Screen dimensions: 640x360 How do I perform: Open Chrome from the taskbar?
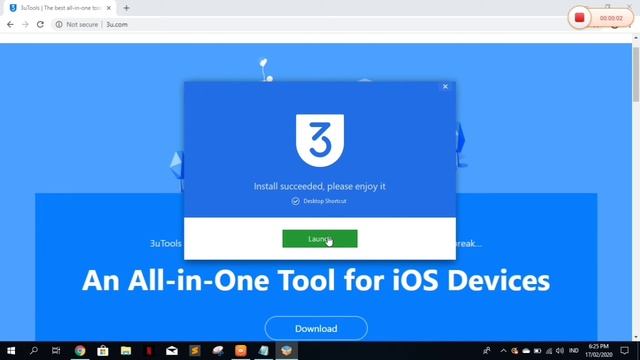pos(80,351)
